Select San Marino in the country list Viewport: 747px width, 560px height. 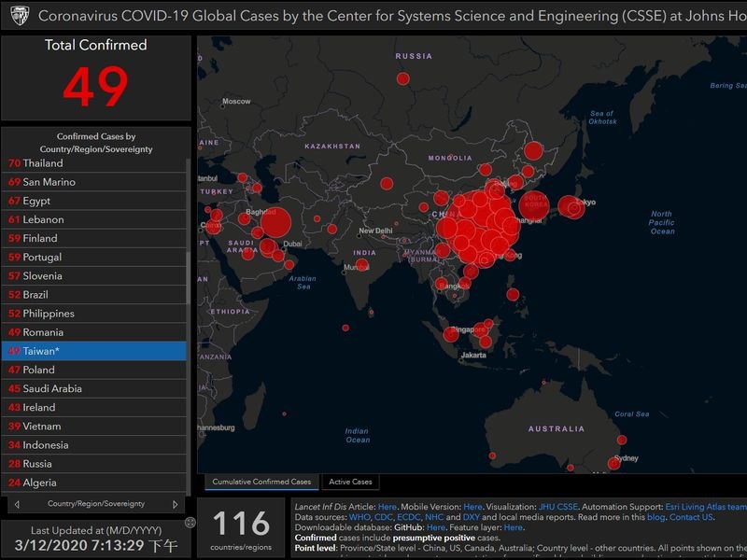pos(94,182)
